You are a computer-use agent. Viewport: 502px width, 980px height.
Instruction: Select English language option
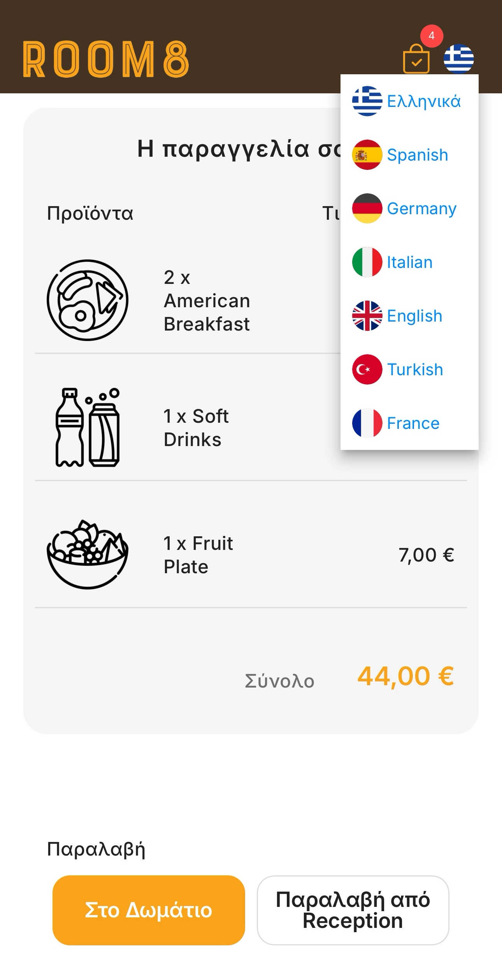point(414,316)
